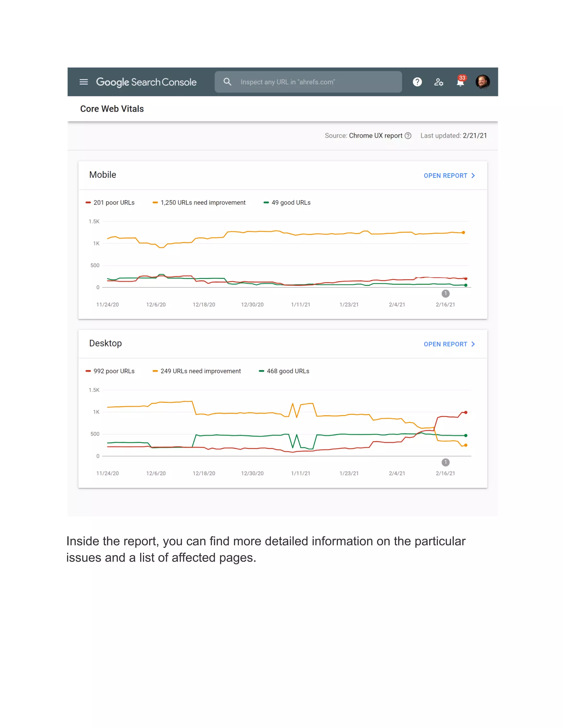Toggle Mobile URLs need improvement legend
The height and width of the screenshot is (728, 563).
pos(199,203)
